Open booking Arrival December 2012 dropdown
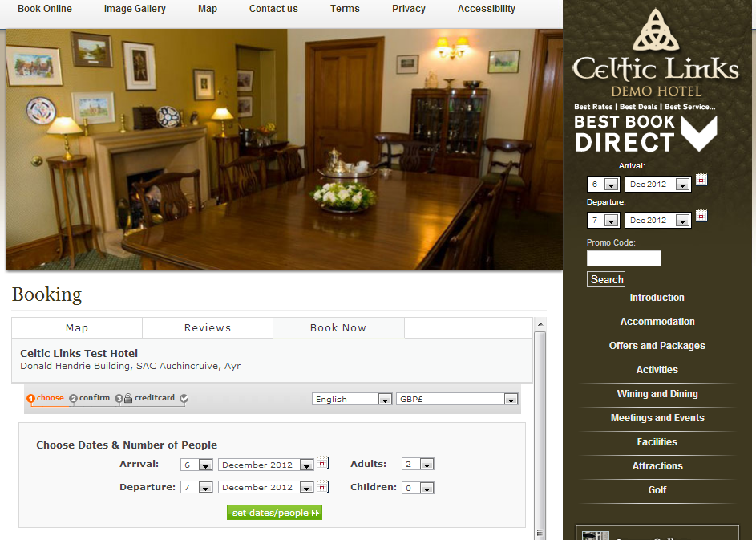Screen dimensions: 756x540 pyautogui.click(x=265, y=465)
